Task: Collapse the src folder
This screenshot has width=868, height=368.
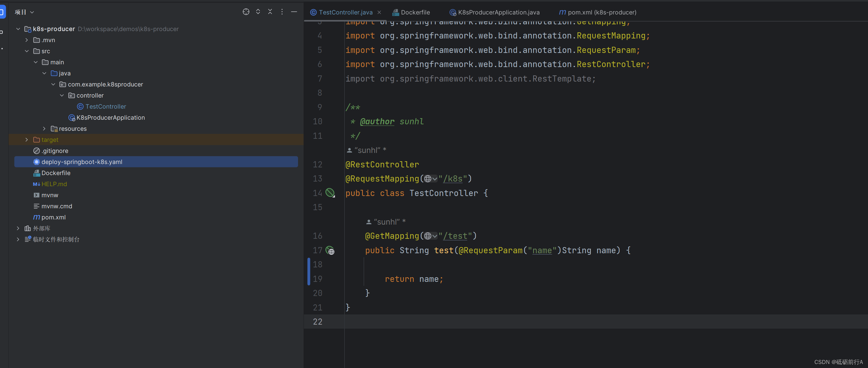Action: click(x=27, y=51)
